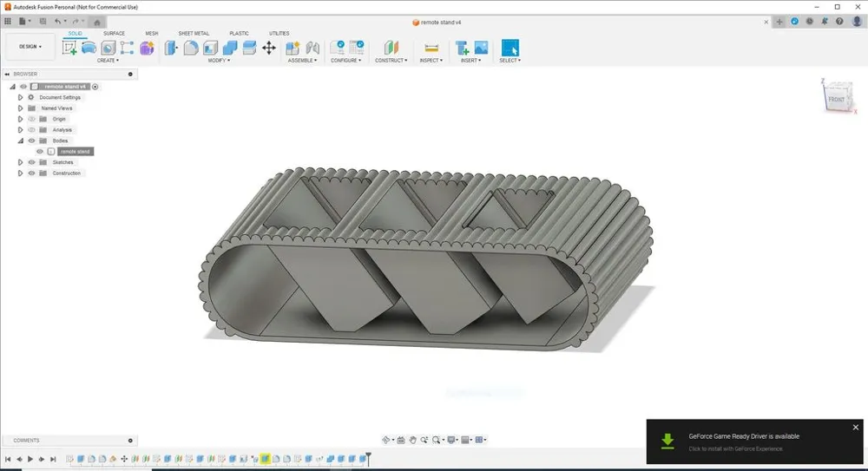
Task: Click the Measure tool under Inspect
Action: 431,48
